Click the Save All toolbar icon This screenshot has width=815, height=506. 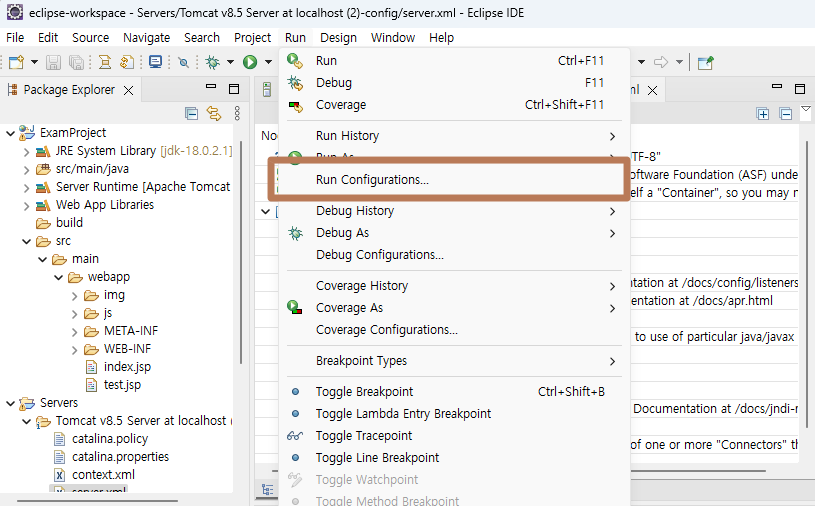coord(76,62)
